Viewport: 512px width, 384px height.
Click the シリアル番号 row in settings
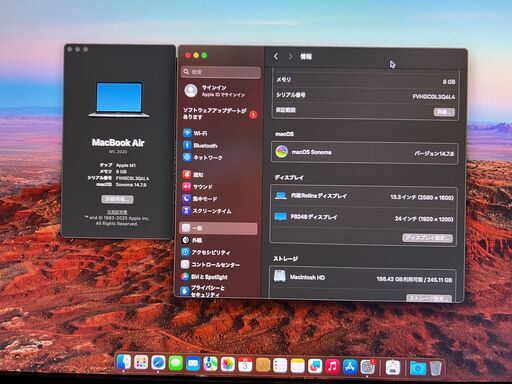click(365, 96)
